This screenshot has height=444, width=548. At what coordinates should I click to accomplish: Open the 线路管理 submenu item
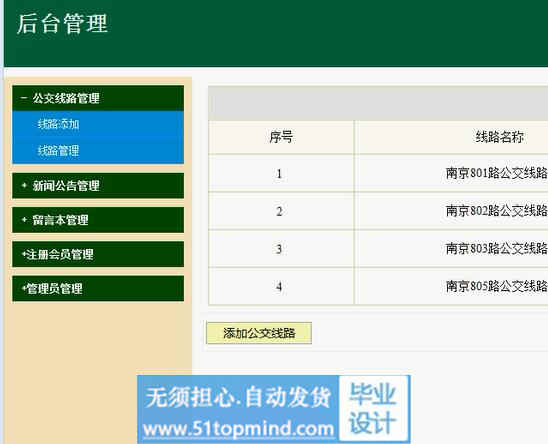(58, 151)
